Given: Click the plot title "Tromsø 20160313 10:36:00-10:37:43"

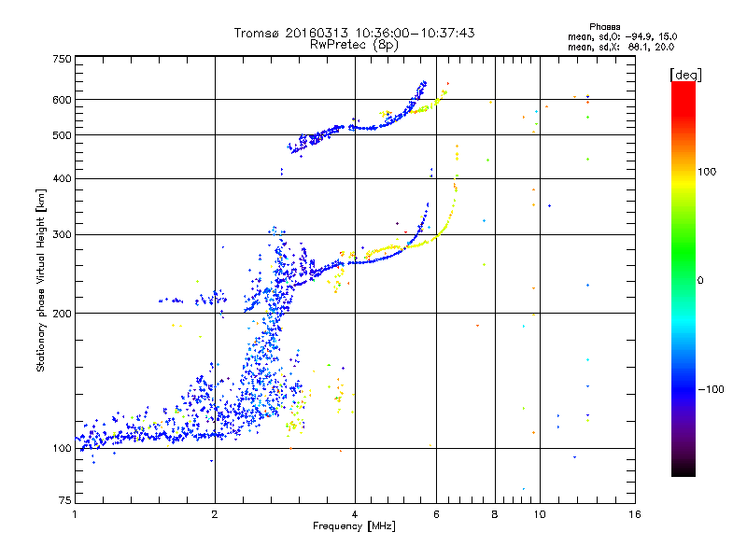Looking at the screenshot, I should 354,33.
